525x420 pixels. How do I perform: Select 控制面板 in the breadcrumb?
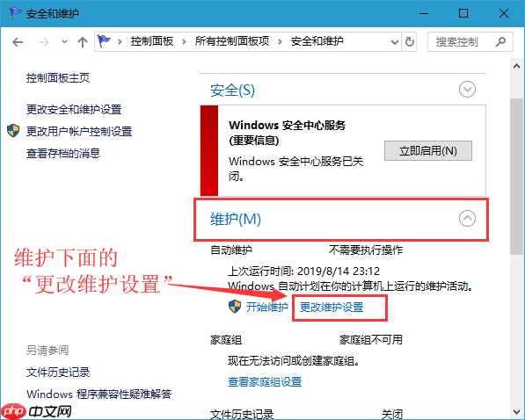[152, 41]
